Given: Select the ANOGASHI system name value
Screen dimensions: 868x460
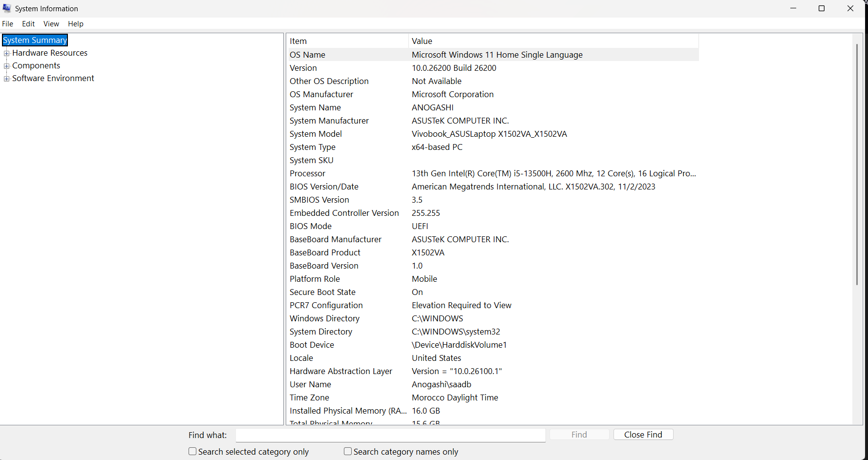Looking at the screenshot, I should click(432, 107).
